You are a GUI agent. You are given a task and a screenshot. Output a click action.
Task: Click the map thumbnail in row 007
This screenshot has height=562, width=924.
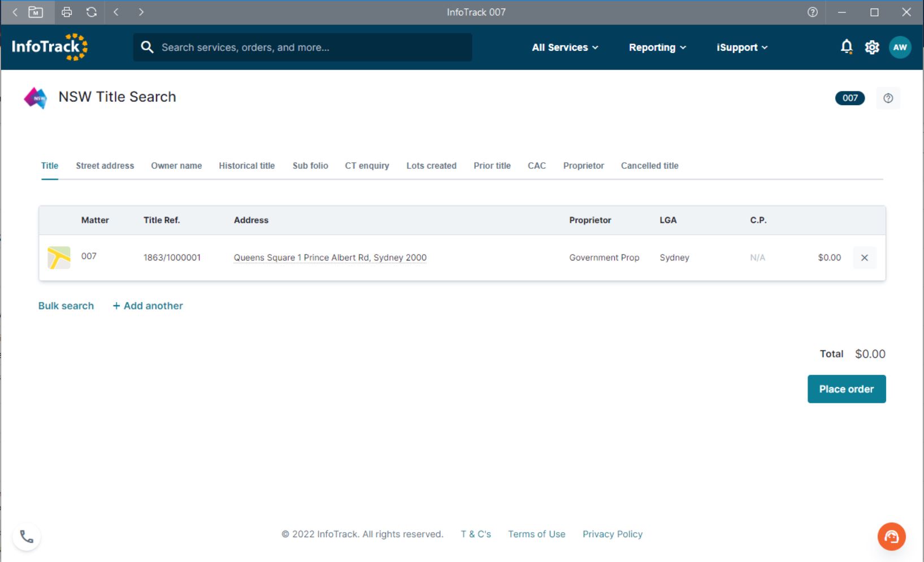pyautogui.click(x=59, y=258)
